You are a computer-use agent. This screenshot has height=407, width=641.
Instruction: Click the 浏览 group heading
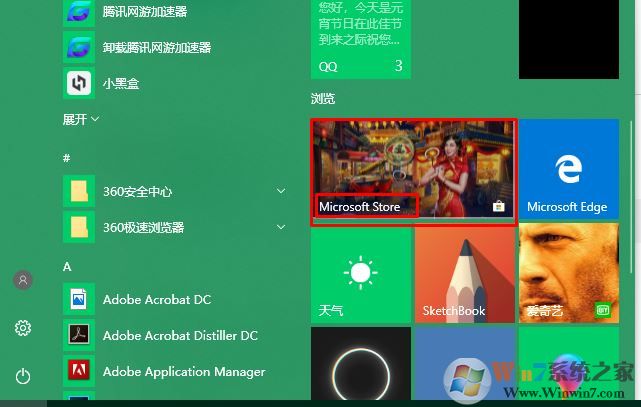tap(323, 98)
